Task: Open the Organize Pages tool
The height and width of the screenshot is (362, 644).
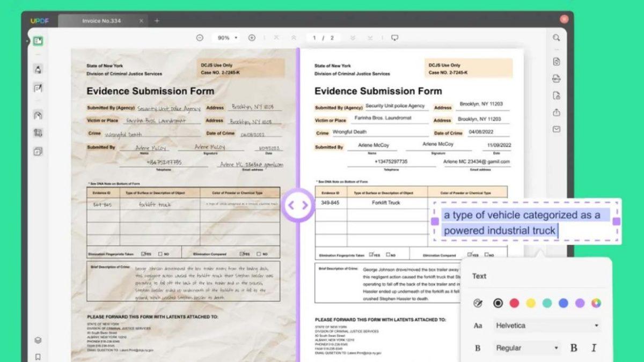Action: (x=38, y=151)
